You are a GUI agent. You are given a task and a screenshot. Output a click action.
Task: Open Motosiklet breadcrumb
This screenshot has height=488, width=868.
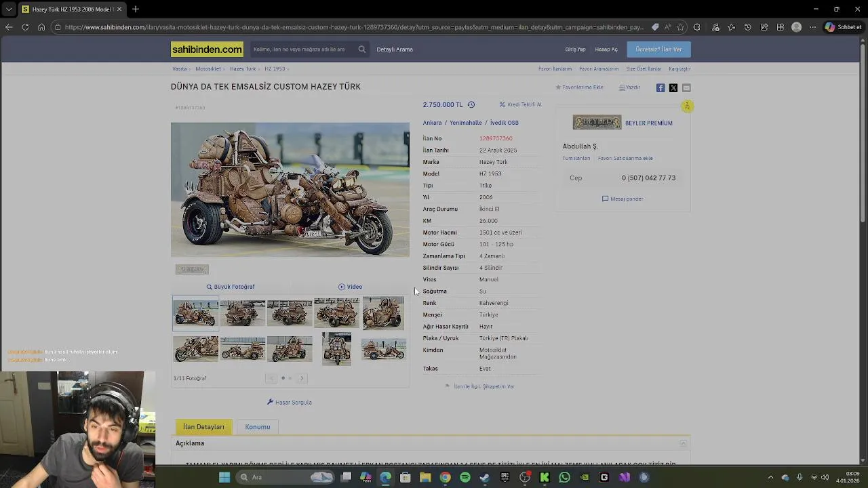click(x=208, y=68)
